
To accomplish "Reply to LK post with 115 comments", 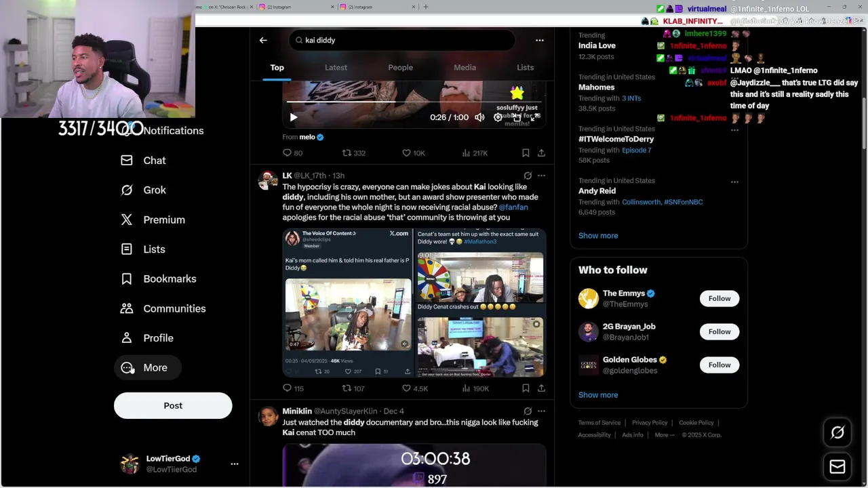I will pyautogui.click(x=293, y=388).
